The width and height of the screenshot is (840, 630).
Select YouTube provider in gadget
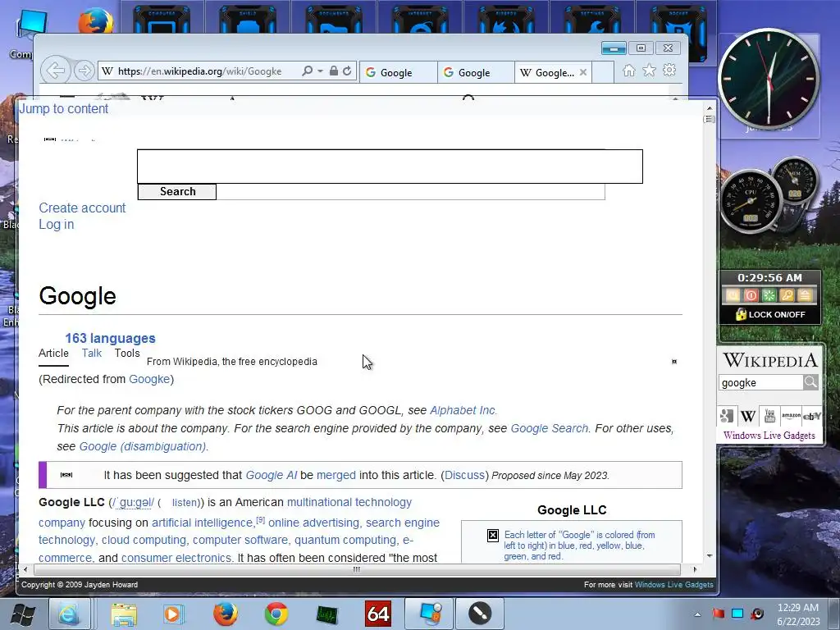769,416
